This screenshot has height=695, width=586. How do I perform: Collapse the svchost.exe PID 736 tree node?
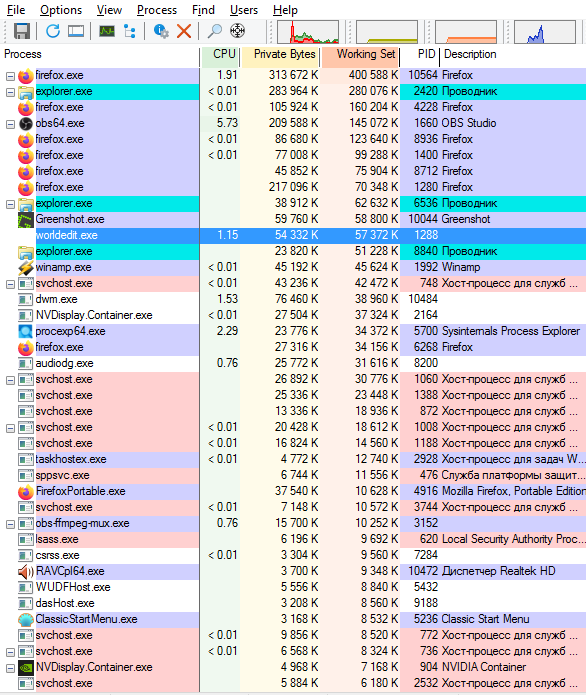(x=10, y=652)
